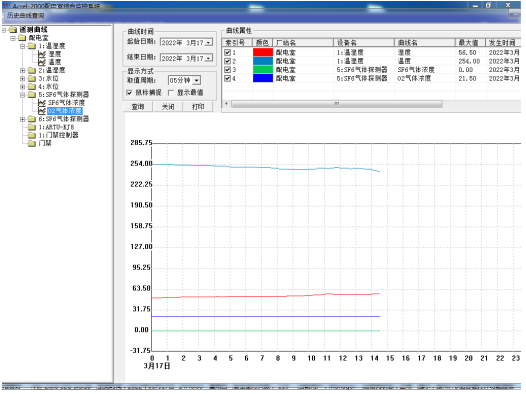Open the 起始日期 date dropdown
Image resolution: width=526 pixels, height=394 pixels.
[209, 43]
